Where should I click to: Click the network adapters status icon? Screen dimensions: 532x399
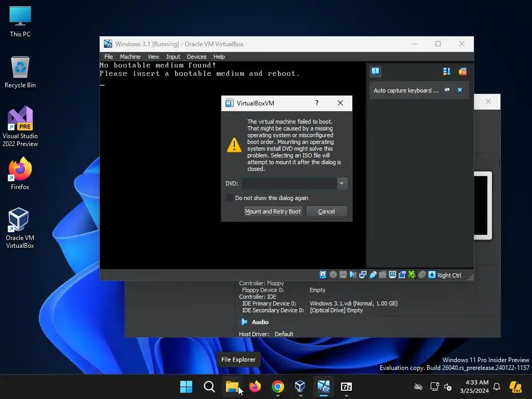coord(363,275)
